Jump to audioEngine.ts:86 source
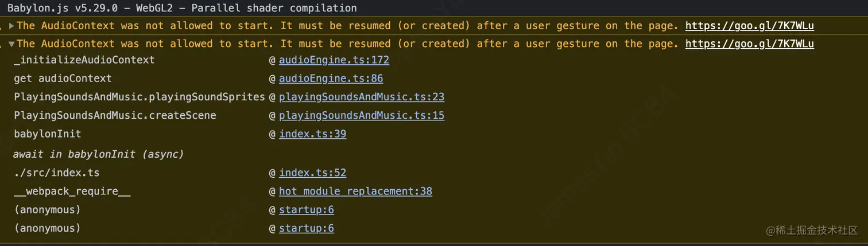The image size is (868, 246). click(x=331, y=79)
